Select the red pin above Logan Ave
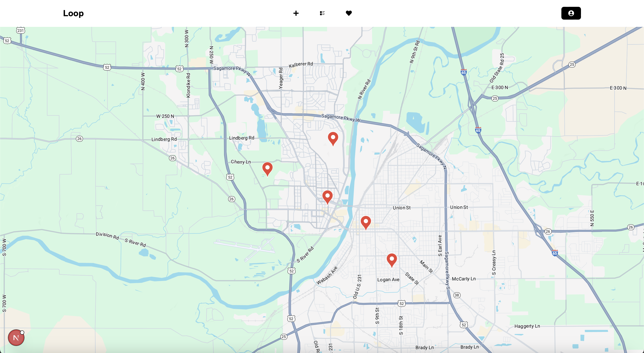Viewport: 644px width, 353px height. point(391,259)
